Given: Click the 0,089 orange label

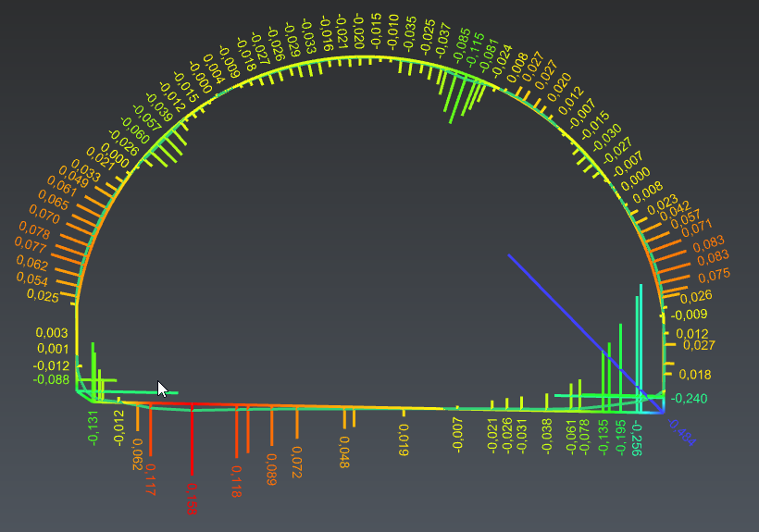Looking at the screenshot, I should 271,469.
